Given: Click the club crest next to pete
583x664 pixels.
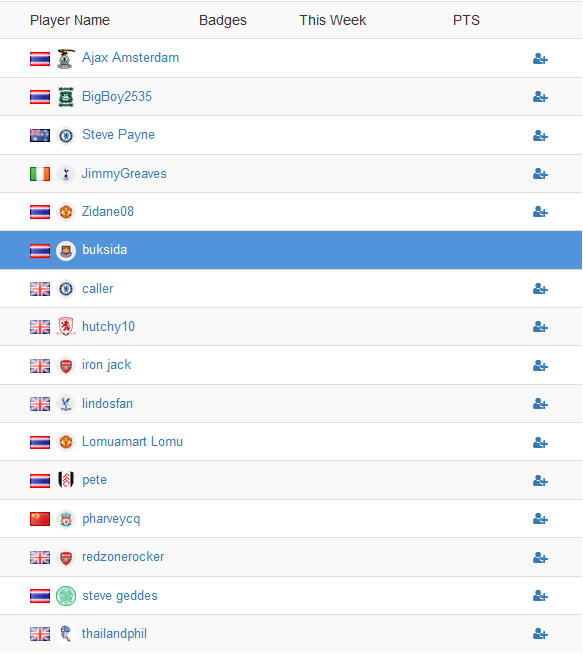Looking at the screenshot, I should 66,480.
